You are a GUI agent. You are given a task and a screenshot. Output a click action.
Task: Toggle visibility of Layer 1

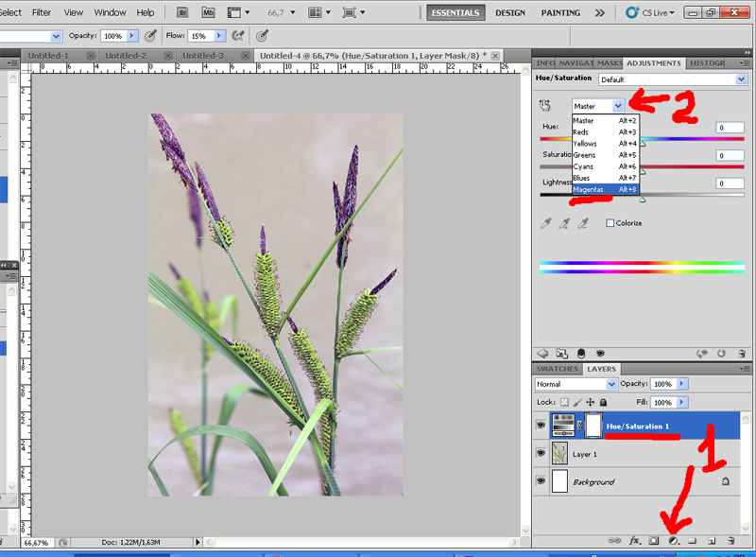click(x=541, y=454)
